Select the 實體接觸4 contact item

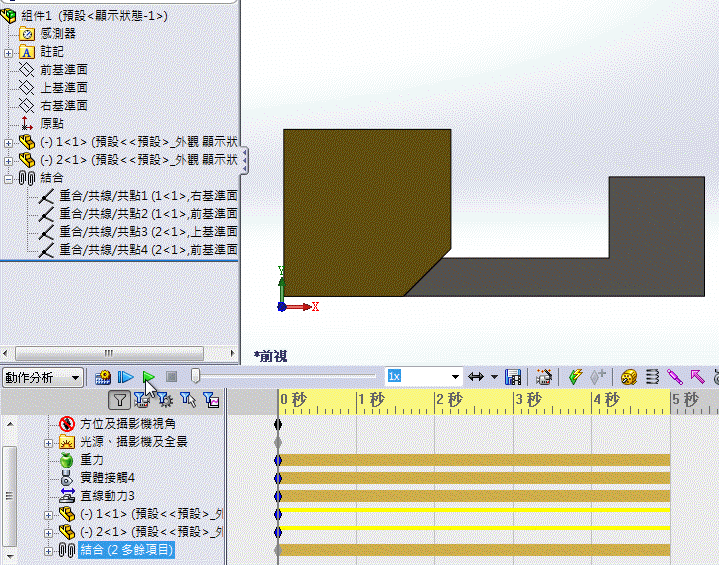[107, 478]
